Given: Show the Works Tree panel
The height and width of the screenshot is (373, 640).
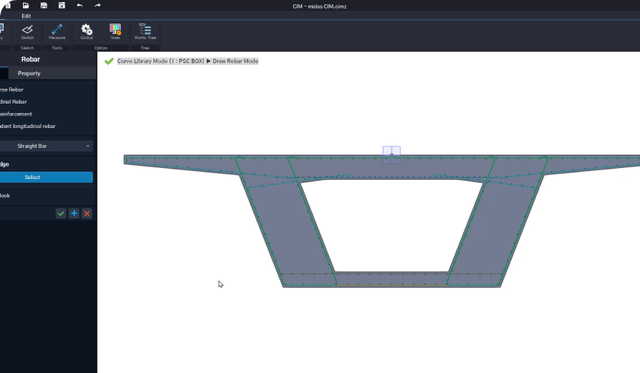Looking at the screenshot, I should (145, 32).
